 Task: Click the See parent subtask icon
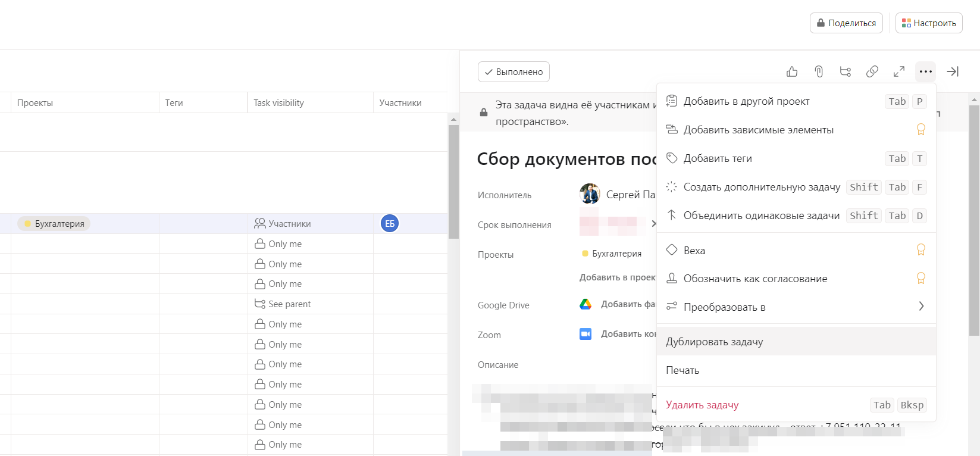[260, 304]
